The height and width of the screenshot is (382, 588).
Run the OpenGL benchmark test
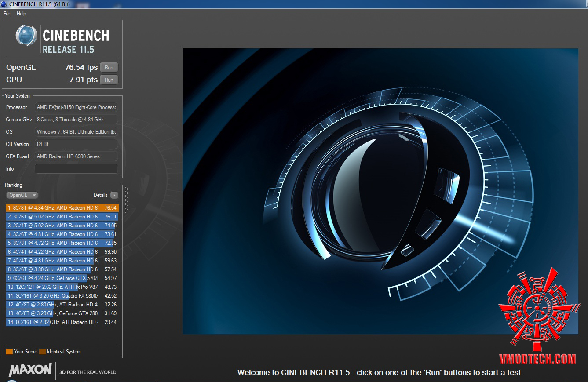coord(109,68)
